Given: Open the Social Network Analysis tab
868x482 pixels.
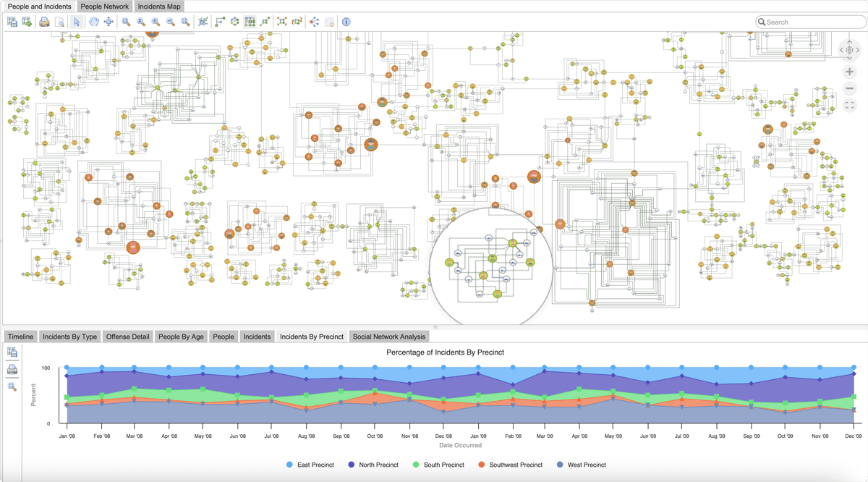Looking at the screenshot, I should (390, 337).
